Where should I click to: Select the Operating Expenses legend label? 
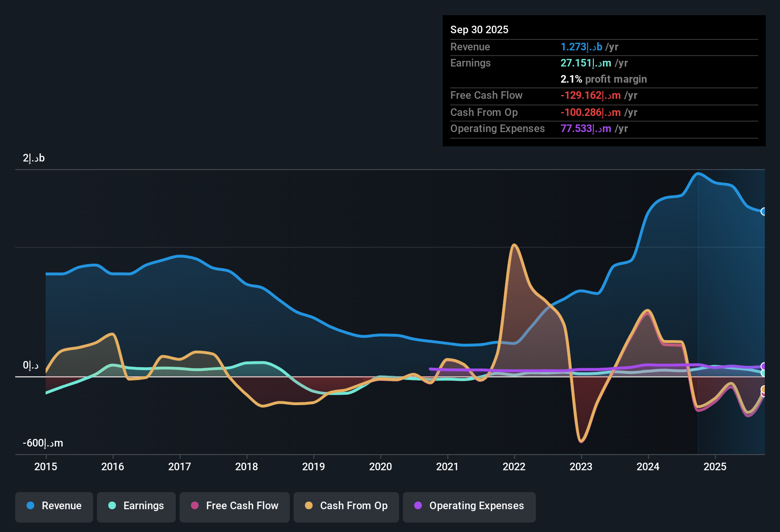(x=475, y=506)
